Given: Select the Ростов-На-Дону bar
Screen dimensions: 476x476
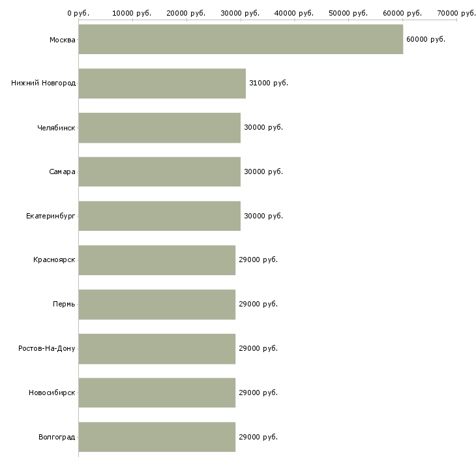Looking at the screenshot, I should (156, 348).
